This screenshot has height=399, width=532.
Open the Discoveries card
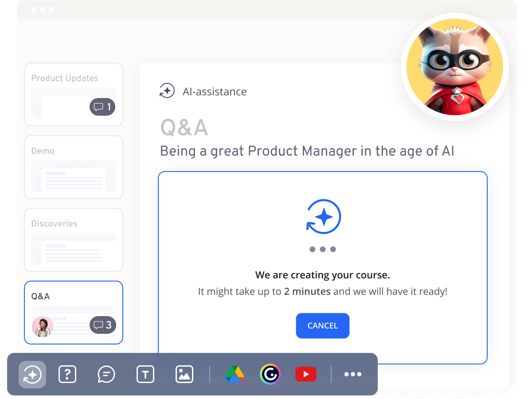tap(74, 240)
